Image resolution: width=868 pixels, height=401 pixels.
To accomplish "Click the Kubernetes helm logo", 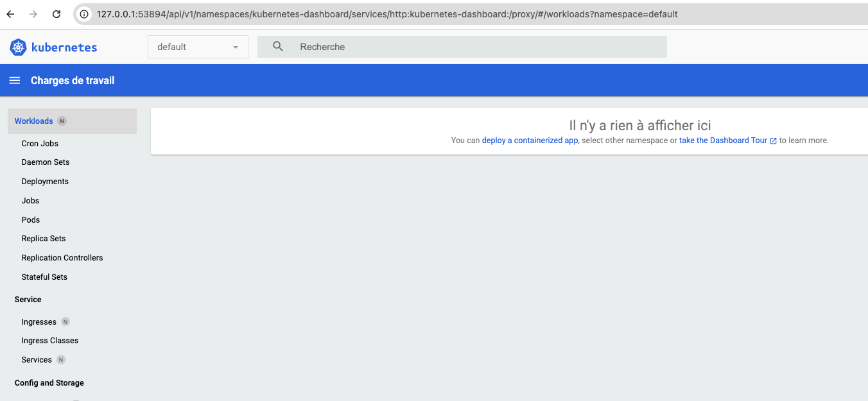I will click(18, 47).
